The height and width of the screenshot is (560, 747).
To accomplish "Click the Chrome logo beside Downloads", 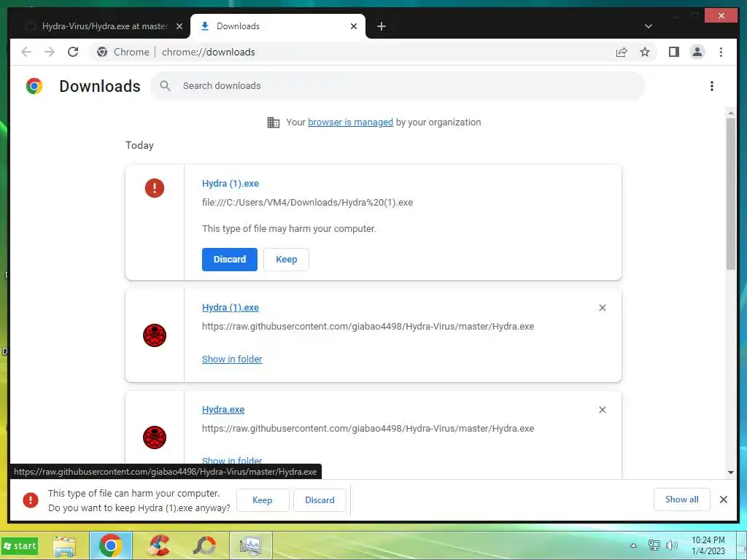I will tap(34, 86).
